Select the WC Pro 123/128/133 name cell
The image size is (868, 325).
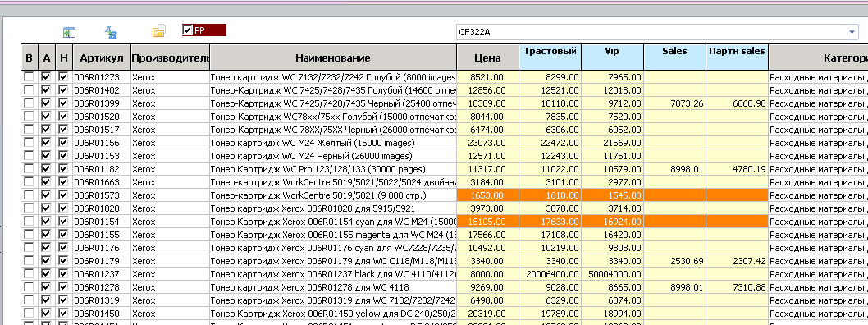[x=333, y=169]
